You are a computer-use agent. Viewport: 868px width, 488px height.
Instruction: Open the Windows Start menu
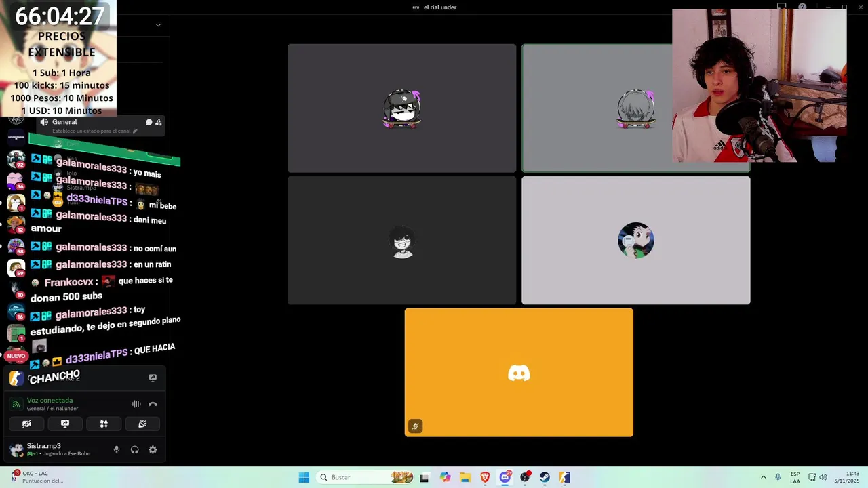click(304, 477)
